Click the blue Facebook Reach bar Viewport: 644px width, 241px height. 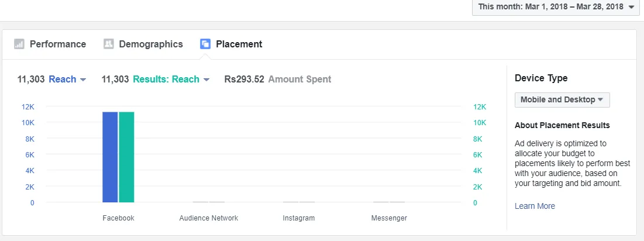pyautogui.click(x=110, y=157)
